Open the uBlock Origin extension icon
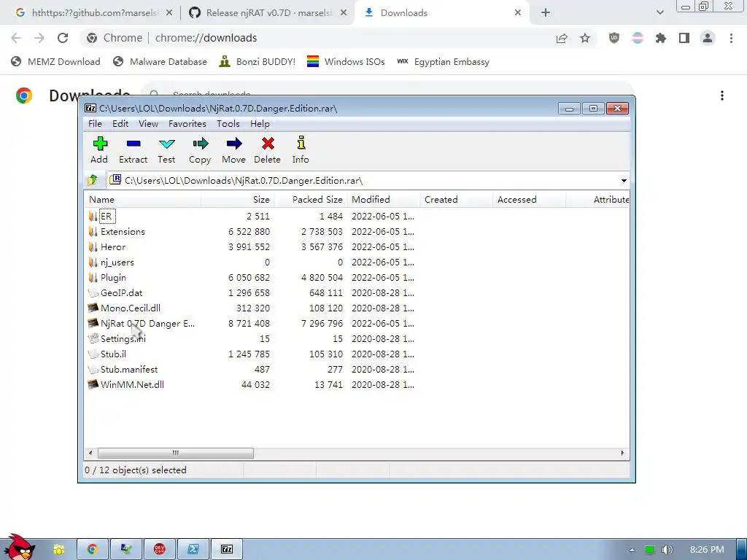Image resolution: width=747 pixels, height=560 pixels. point(614,38)
